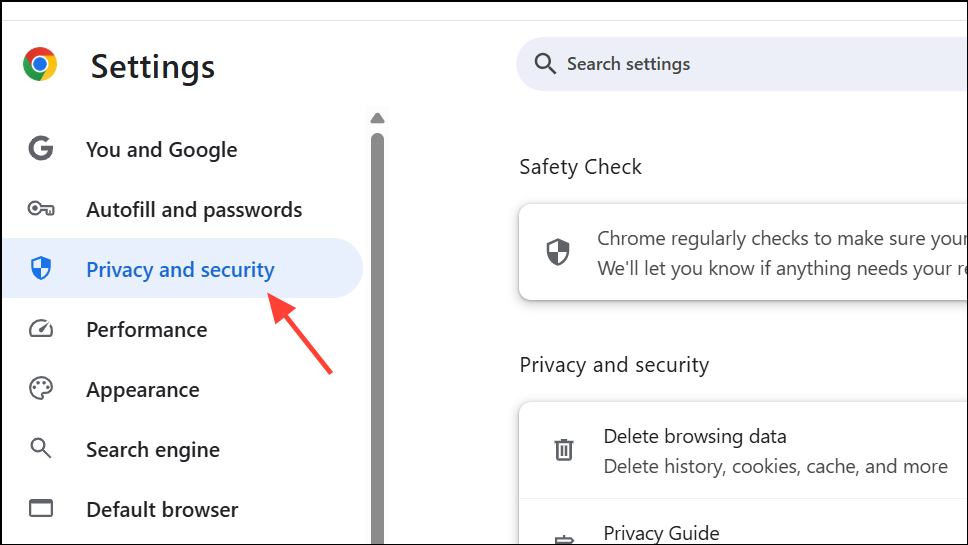Viewport: 968px width, 545px height.
Task: Open Autofill and passwords settings
Action: 194,210
